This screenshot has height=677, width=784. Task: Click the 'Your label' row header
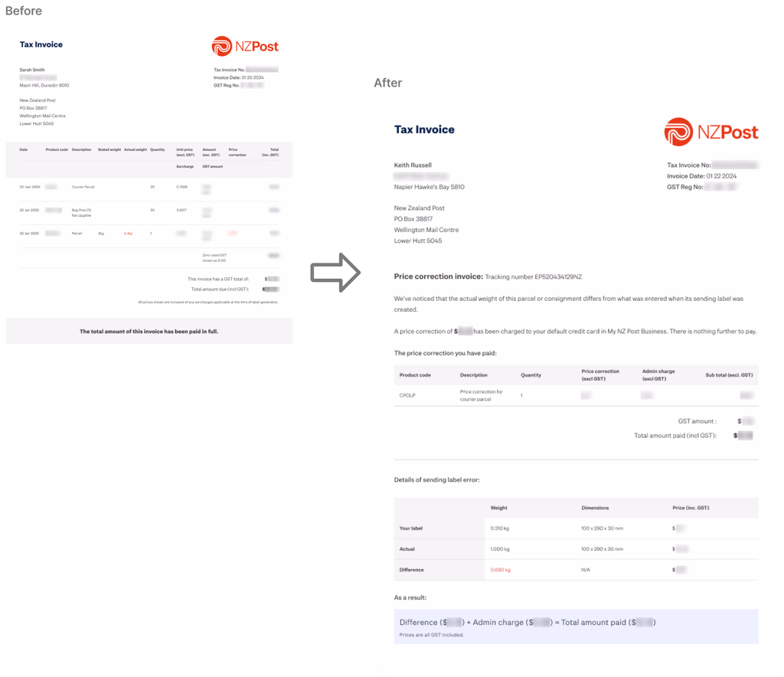(411, 528)
